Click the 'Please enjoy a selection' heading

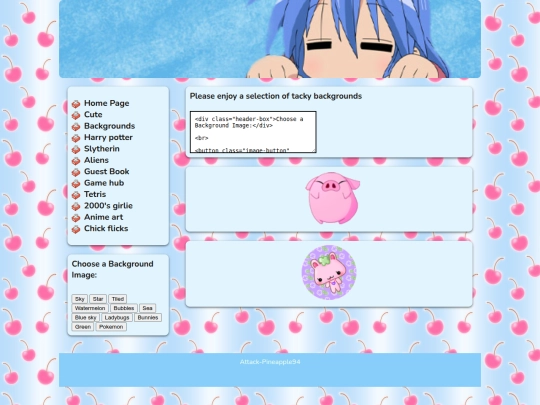[x=276, y=96]
